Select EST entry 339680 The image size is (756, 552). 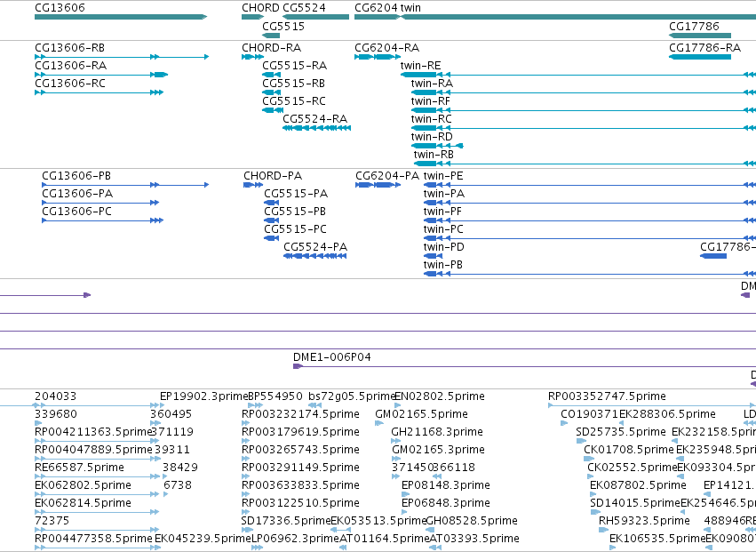pyautogui.click(x=56, y=414)
